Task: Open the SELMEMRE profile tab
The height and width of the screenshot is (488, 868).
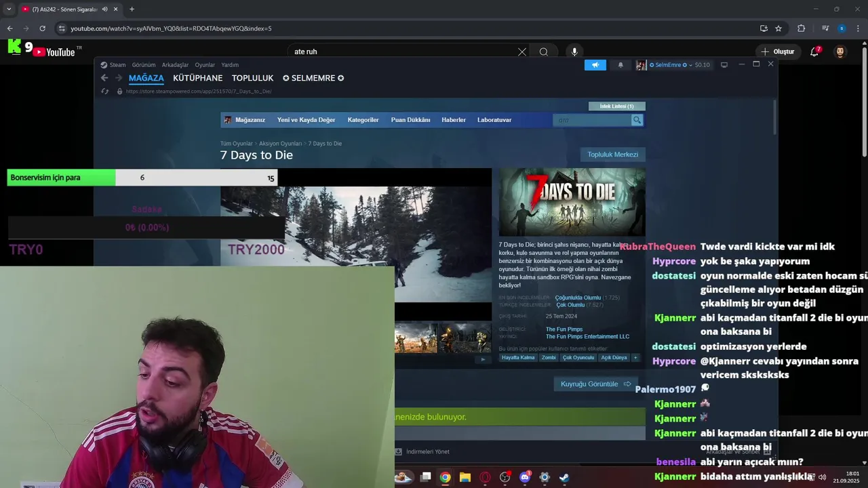Action: tap(313, 78)
